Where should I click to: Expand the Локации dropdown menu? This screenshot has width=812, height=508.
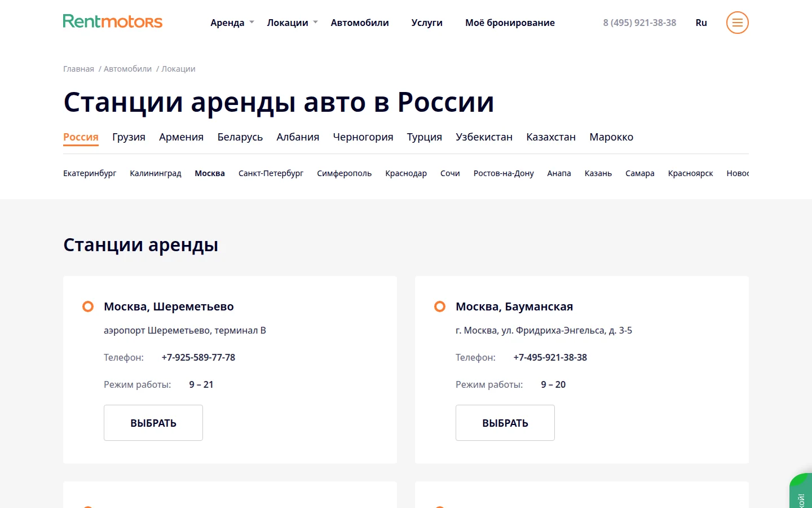tap(292, 23)
